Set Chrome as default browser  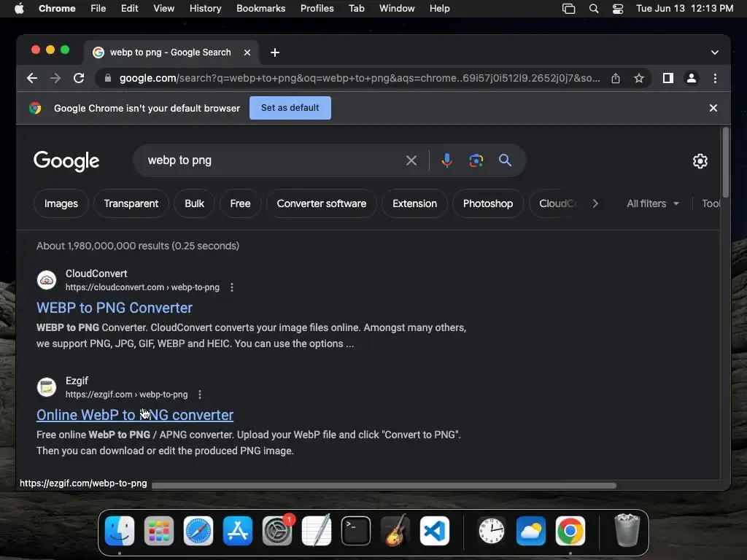coord(290,108)
